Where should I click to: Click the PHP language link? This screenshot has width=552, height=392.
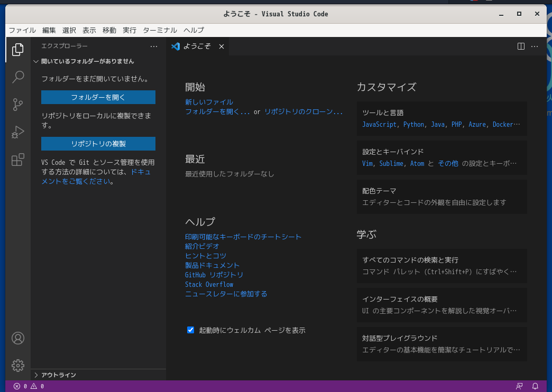(x=457, y=125)
